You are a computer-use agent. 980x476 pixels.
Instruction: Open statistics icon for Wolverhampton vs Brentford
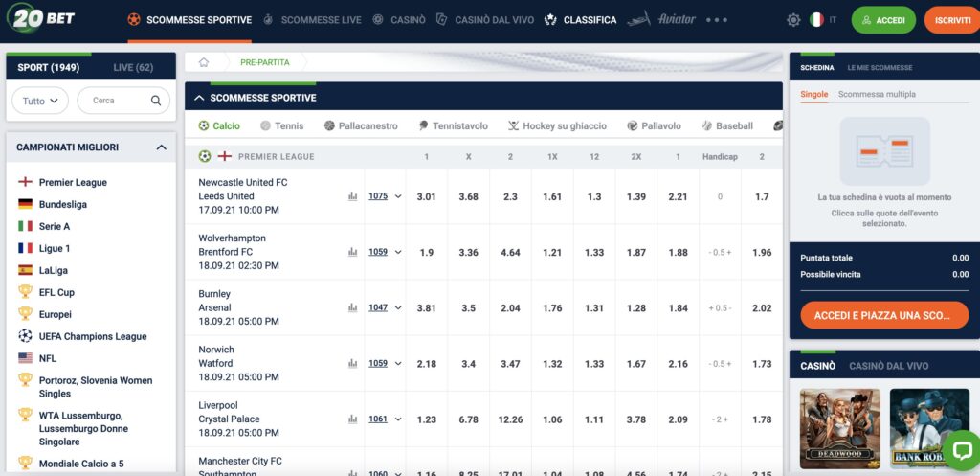coord(352,252)
